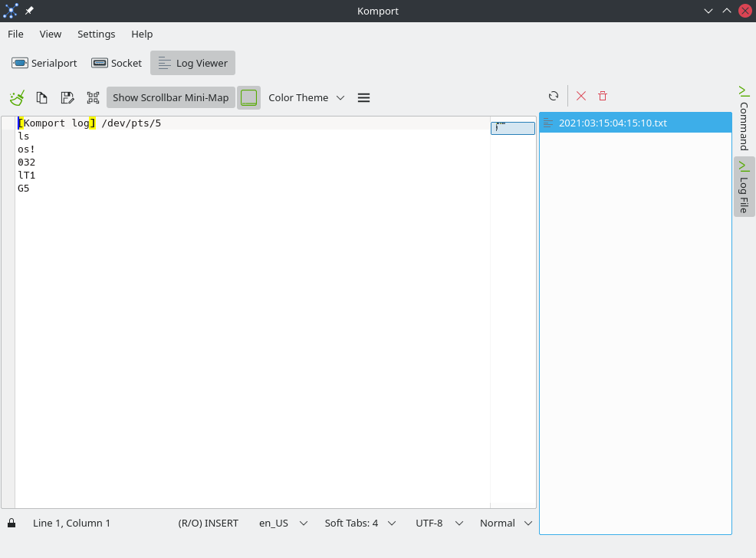Toggle the green panel view icon
The width and height of the screenshot is (756, 558).
(x=248, y=98)
